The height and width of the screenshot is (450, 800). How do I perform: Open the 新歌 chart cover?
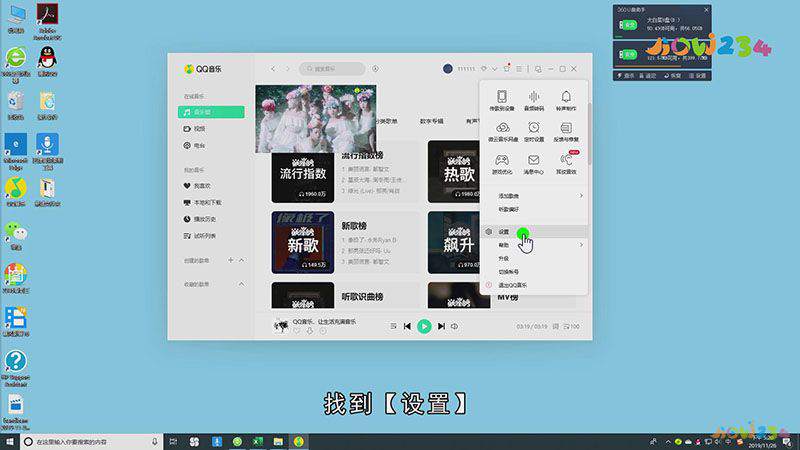[303, 243]
